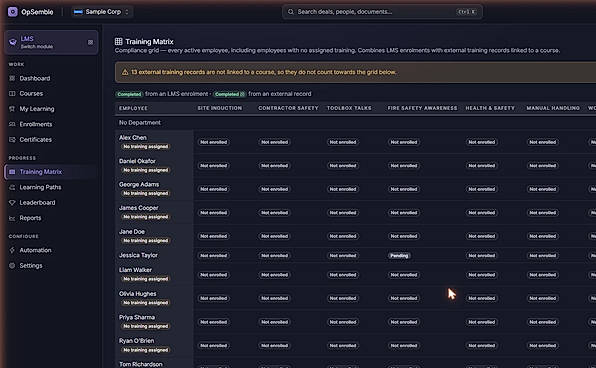Image resolution: width=596 pixels, height=368 pixels.
Task: Click the Reports chart icon
Action: coord(12,218)
